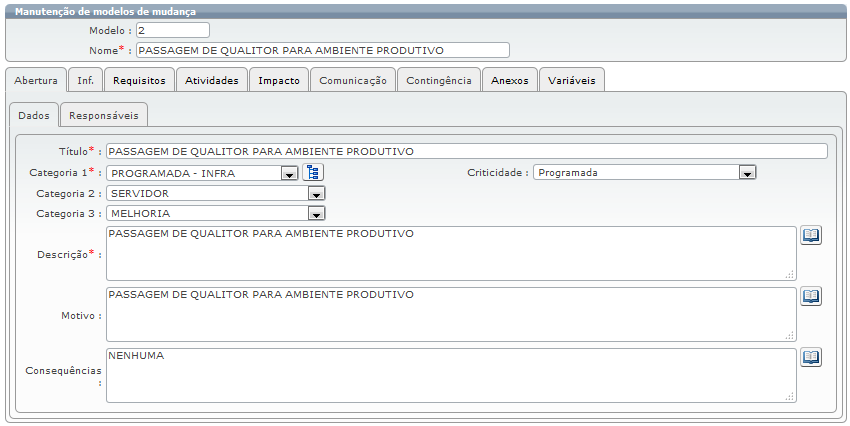
Task: Switch to the Requisitos tab
Action: (x=139, y=80)
